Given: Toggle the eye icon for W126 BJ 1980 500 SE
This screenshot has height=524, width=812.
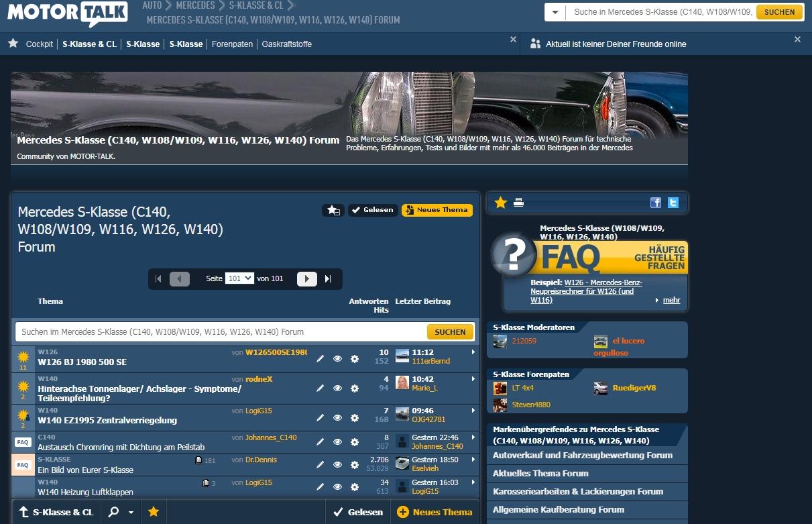Looking at the screenshot, I should 338,359.
